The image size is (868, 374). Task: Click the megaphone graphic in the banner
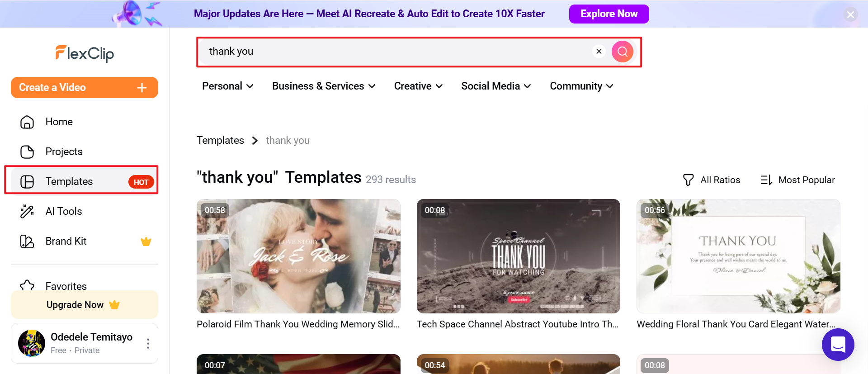point(137,14)
